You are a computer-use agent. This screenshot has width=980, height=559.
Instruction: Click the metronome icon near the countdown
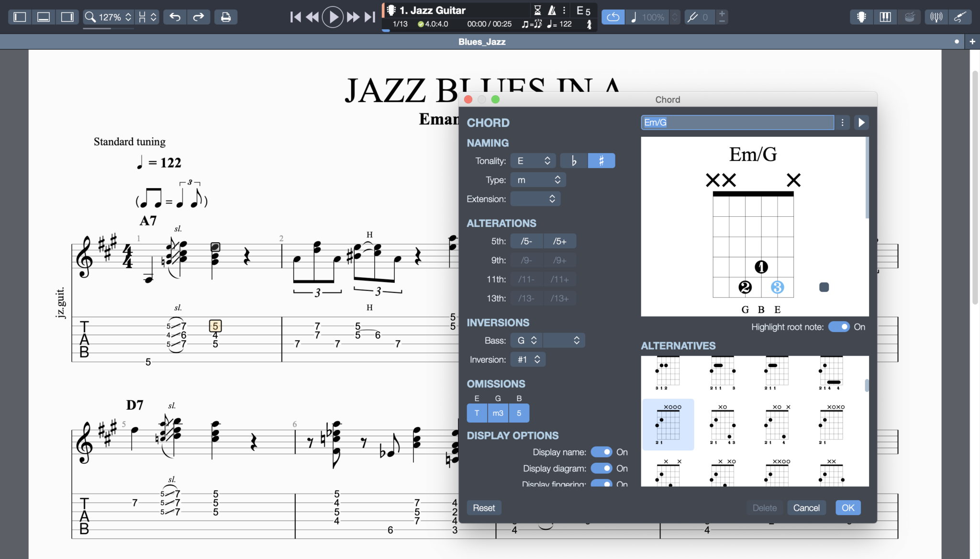tap(551, 10)
